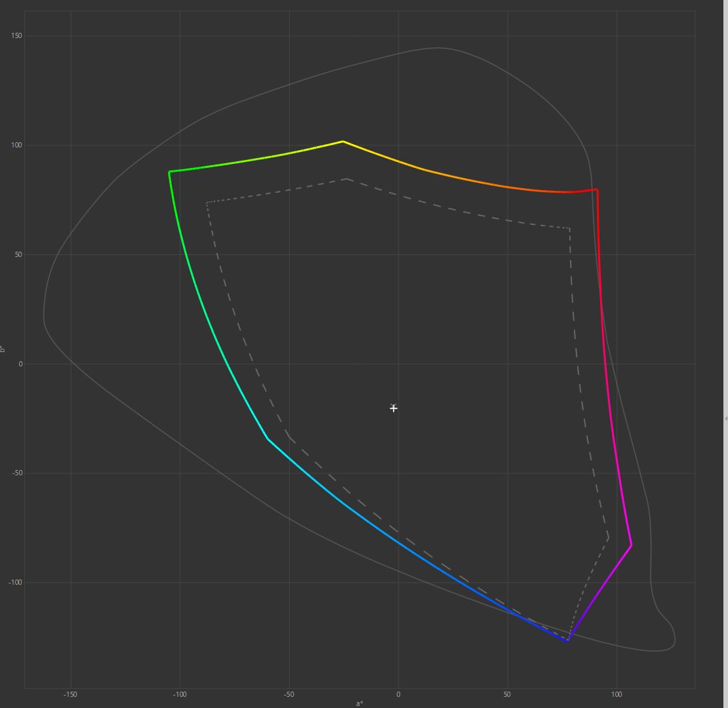
Task: Click the -150 tick label on horizontal axis
Action: [70, 694]
